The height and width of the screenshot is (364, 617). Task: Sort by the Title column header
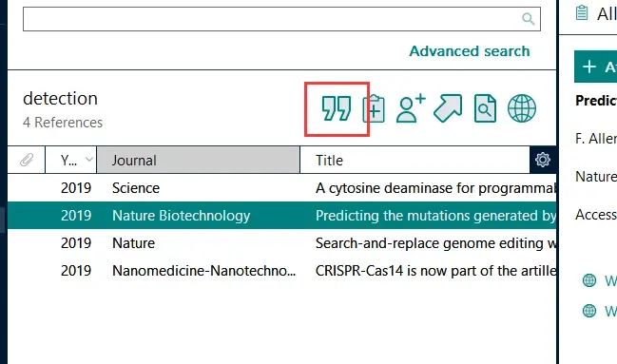415,160
